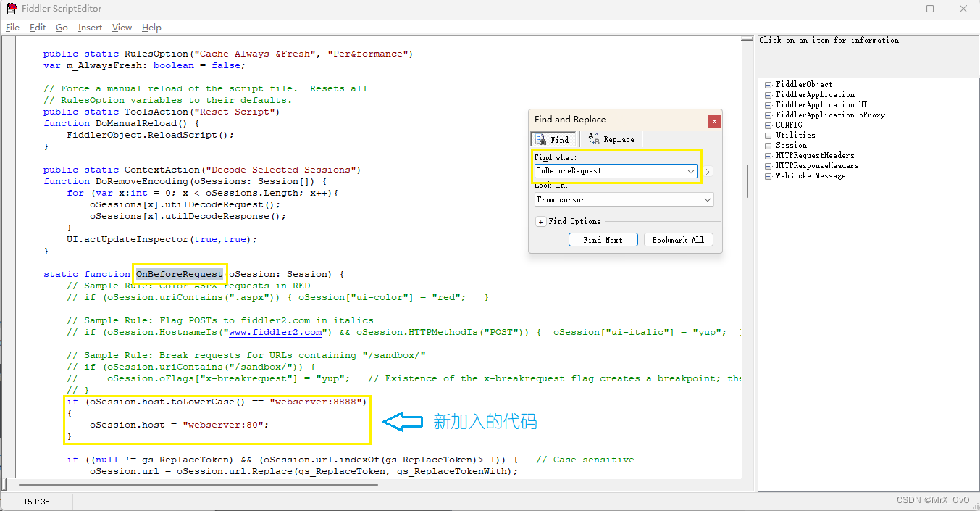Click the vertical scrollbar thumb of editor
The image size is (980, 511).
pos(747,182)
